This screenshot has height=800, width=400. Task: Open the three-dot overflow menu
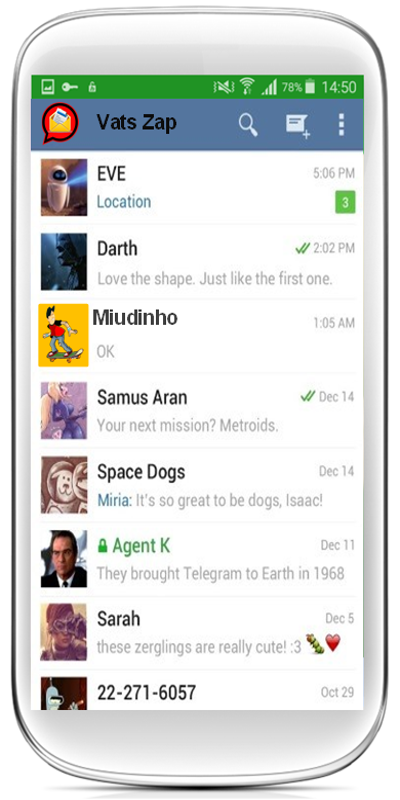341,124
